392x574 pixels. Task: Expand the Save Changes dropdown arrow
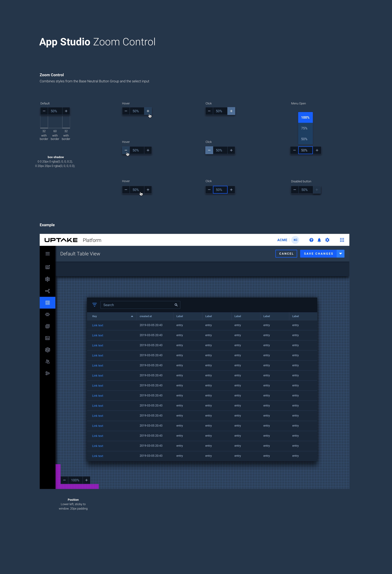[340, 254]
